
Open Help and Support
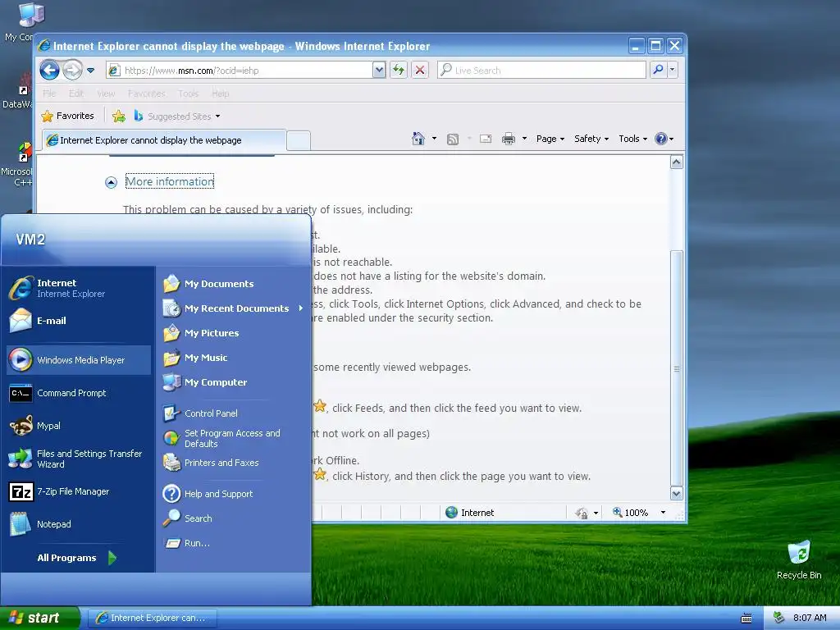[233, 493]
